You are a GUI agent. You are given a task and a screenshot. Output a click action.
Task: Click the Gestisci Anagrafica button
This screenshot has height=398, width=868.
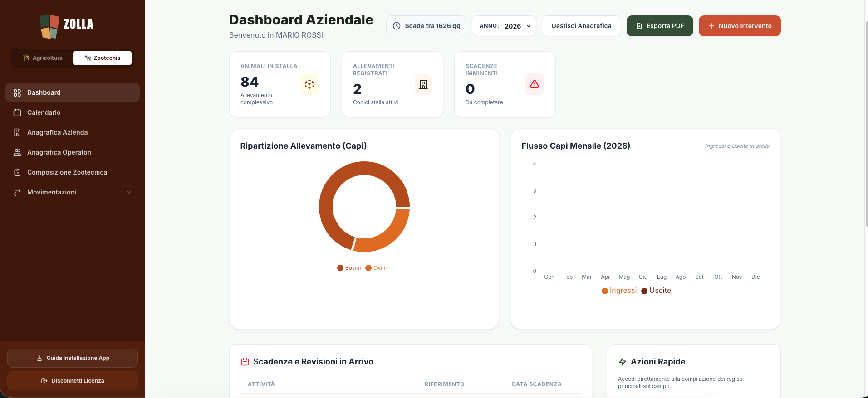(581, 26)
